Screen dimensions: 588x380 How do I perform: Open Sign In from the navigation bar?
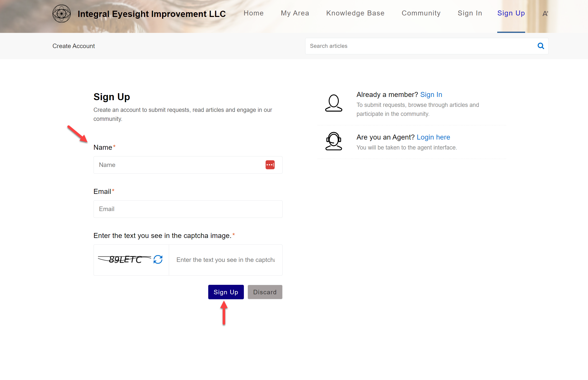(x=470, y=13)
